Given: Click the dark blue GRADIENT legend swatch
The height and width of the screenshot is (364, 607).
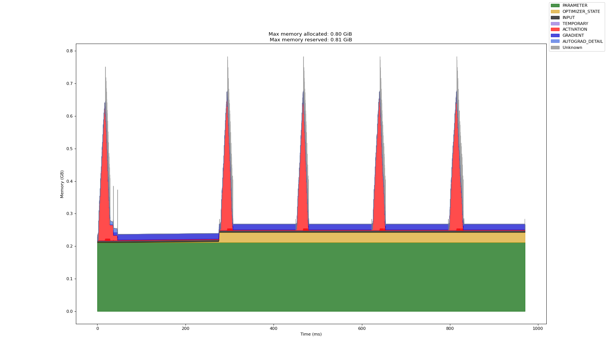Looking at the screenshot, I should [x=555, y=36].
